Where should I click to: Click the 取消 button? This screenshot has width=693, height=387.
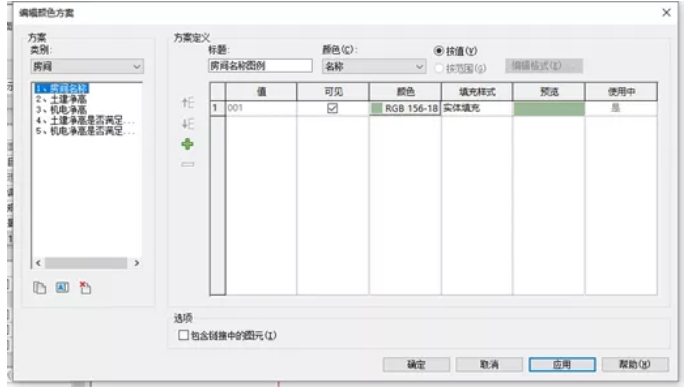(489, 364)
